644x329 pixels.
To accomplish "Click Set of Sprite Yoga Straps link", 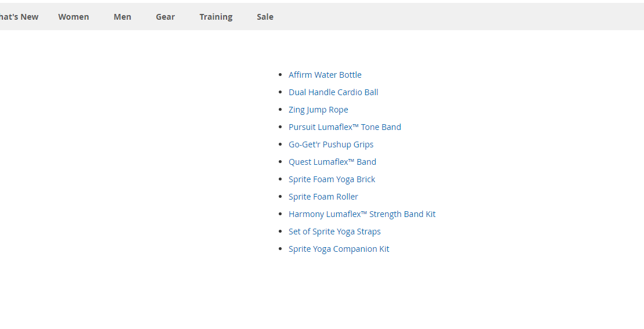I will tap(334, 232).
